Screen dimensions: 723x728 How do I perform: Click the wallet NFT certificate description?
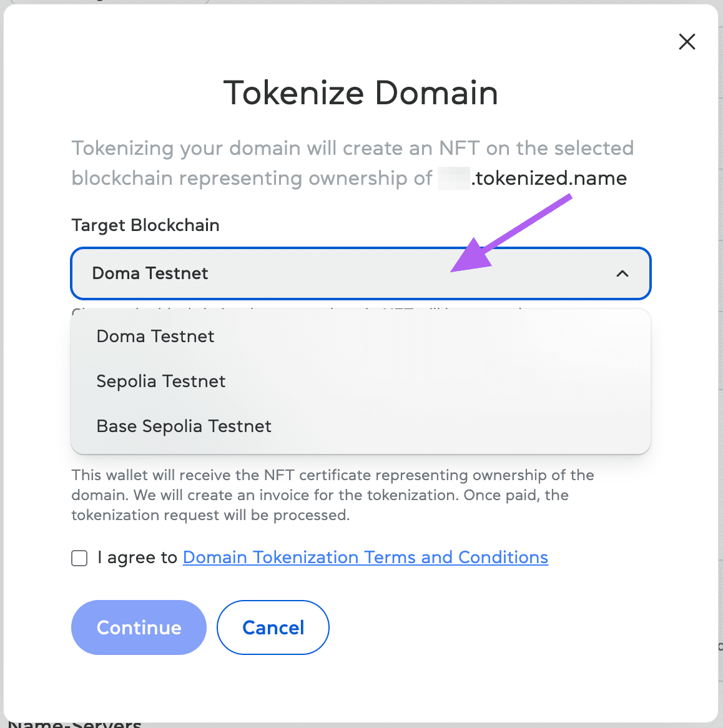click(x=332, y=495)
